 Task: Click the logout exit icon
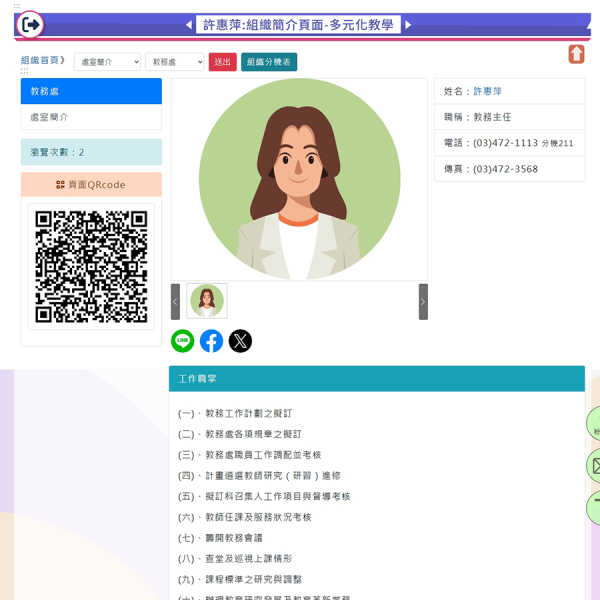pyautogui.click(x=30, y=25)
